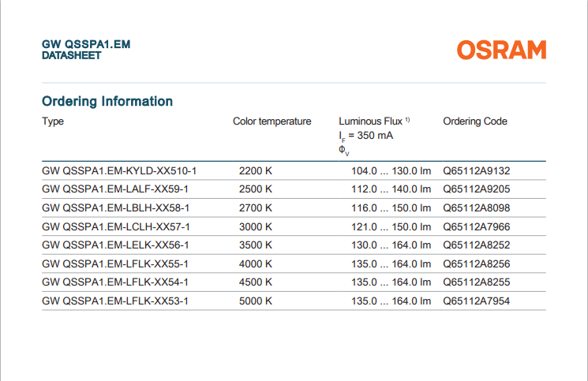The height and width of the screenshot is (381, 588).
Task: Click the IF = 350 mA condition text
Action: click(x=366, y=136)
